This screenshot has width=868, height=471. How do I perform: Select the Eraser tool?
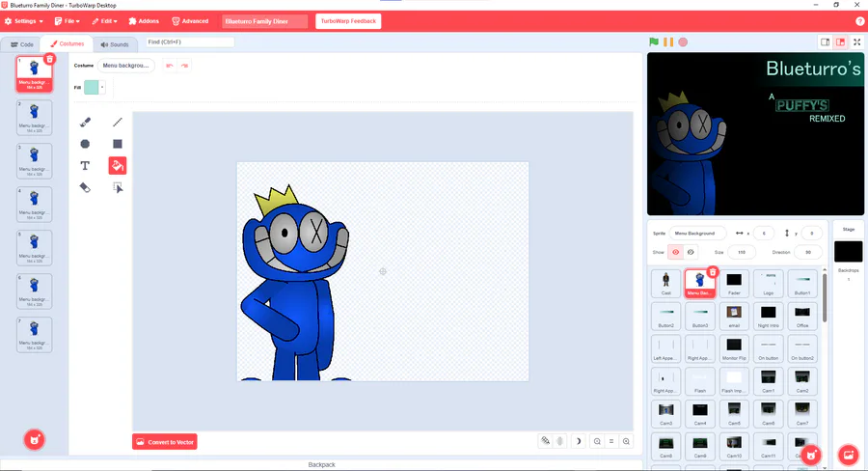[85, 188]
